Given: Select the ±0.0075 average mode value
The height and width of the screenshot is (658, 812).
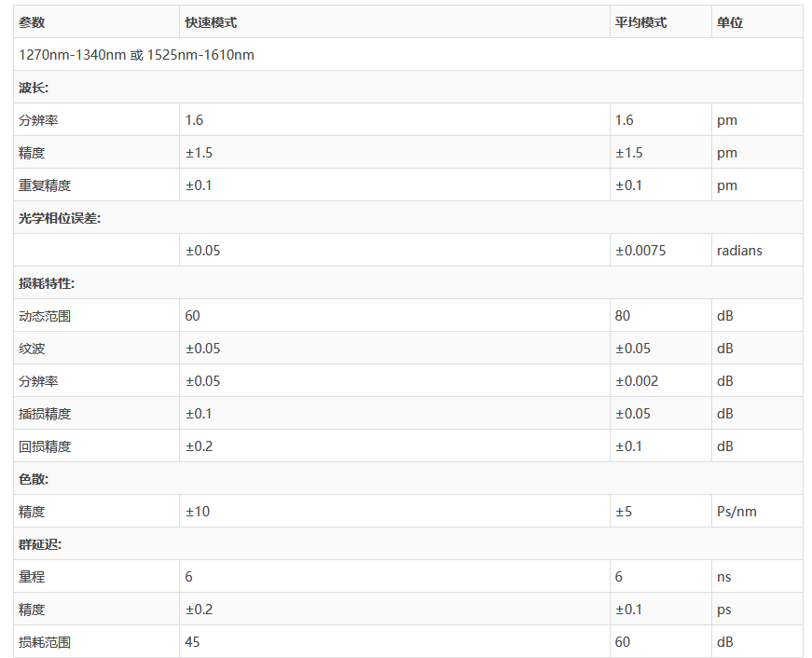Looking at the screenshot, I should [x=640, y=251].
